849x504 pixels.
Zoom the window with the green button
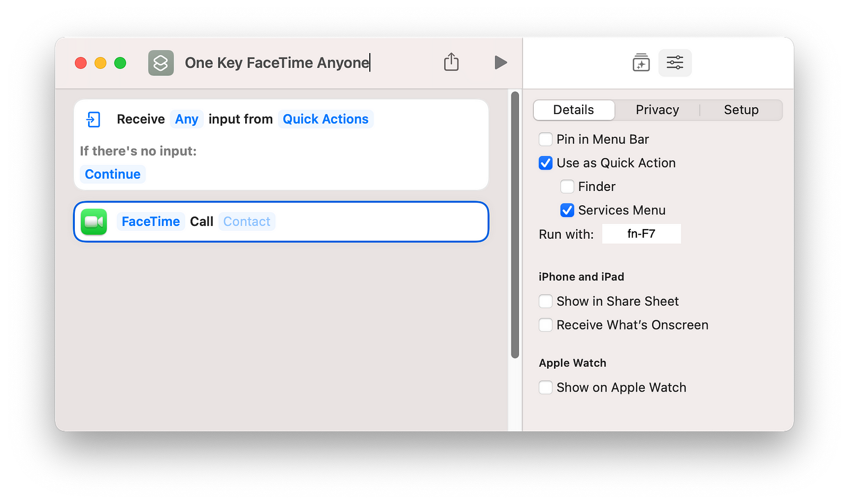[120, 63]
